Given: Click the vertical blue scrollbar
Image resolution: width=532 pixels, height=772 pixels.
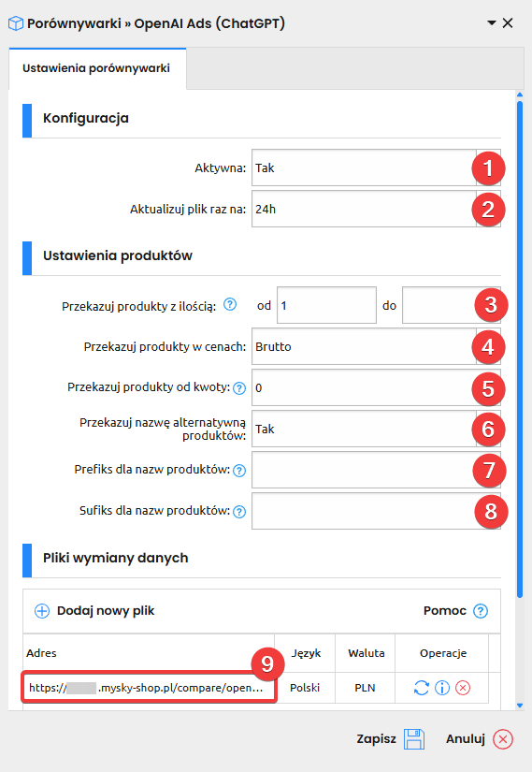Looking at the screenshot, I should [x=520, y=349].
